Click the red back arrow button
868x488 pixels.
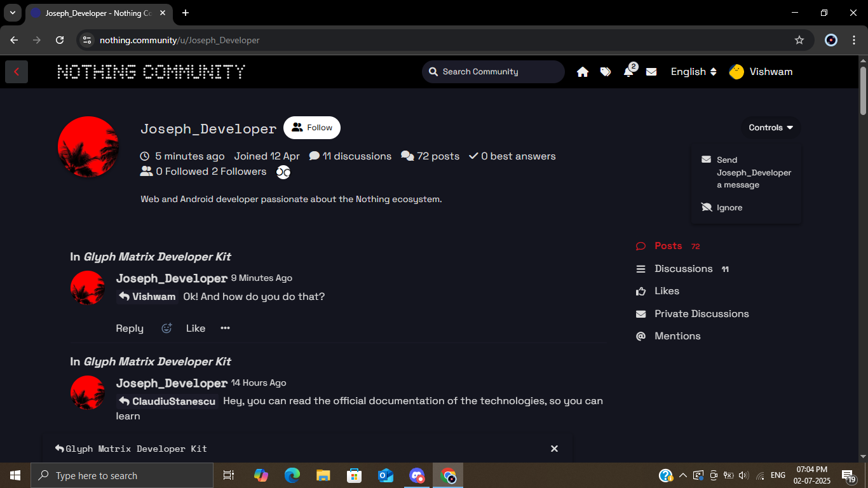[17, 72]
